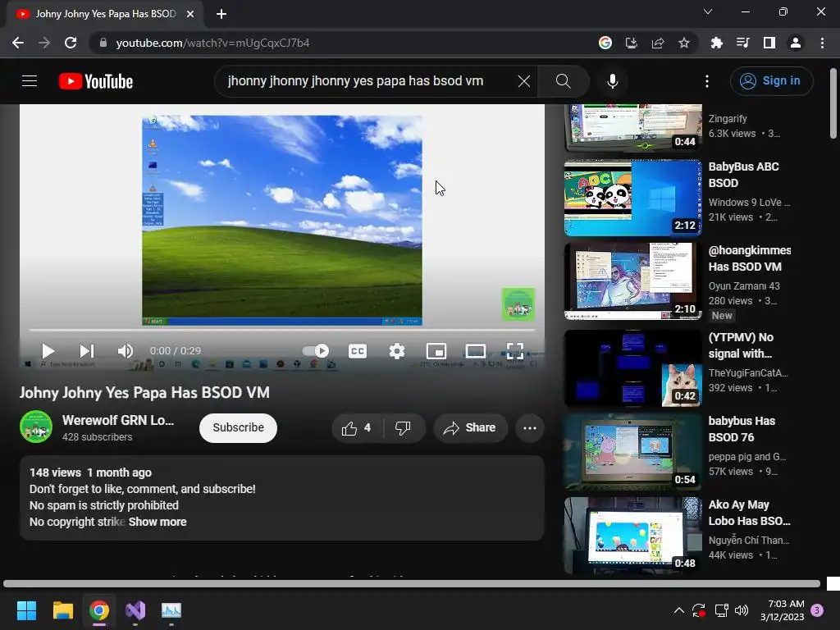Open the @hoangkimmes Has BSOD VM thumbnail
Screen dimensions: 840x630
632,281
